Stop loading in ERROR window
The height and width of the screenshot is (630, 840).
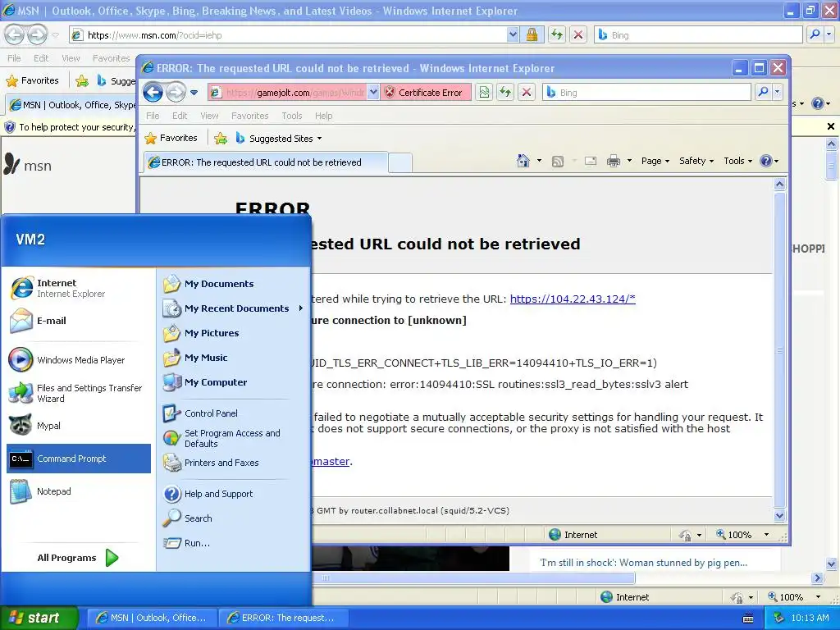526,92
